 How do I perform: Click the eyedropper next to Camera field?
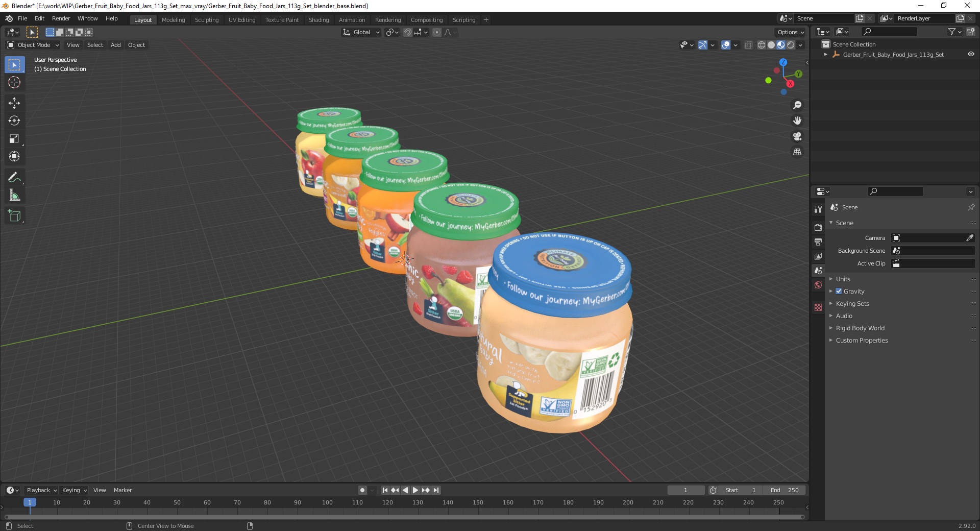[970, 238]
